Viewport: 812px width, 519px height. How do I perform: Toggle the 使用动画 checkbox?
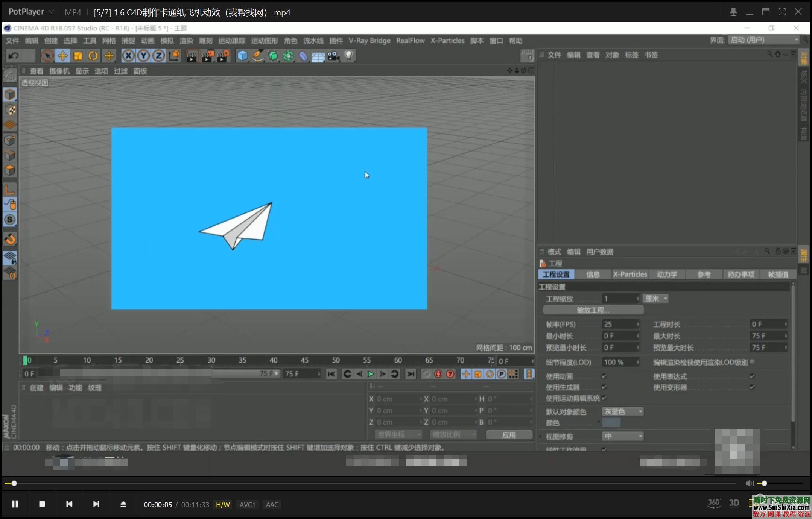coord(604,376)
